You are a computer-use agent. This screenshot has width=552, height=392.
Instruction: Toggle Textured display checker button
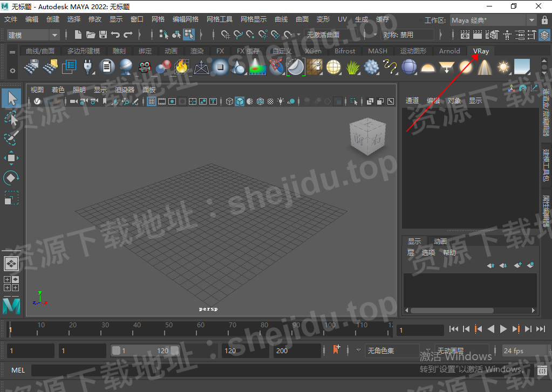click(x=270, y=101)
